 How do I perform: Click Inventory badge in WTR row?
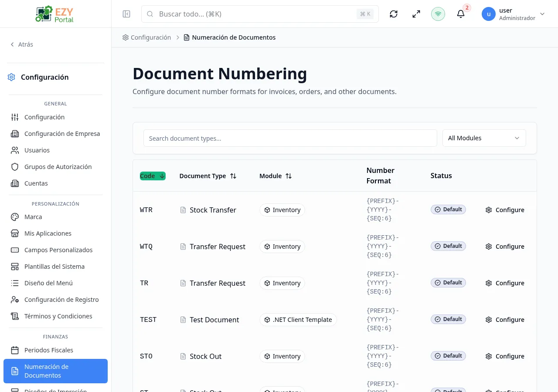[x=282, y=210]
